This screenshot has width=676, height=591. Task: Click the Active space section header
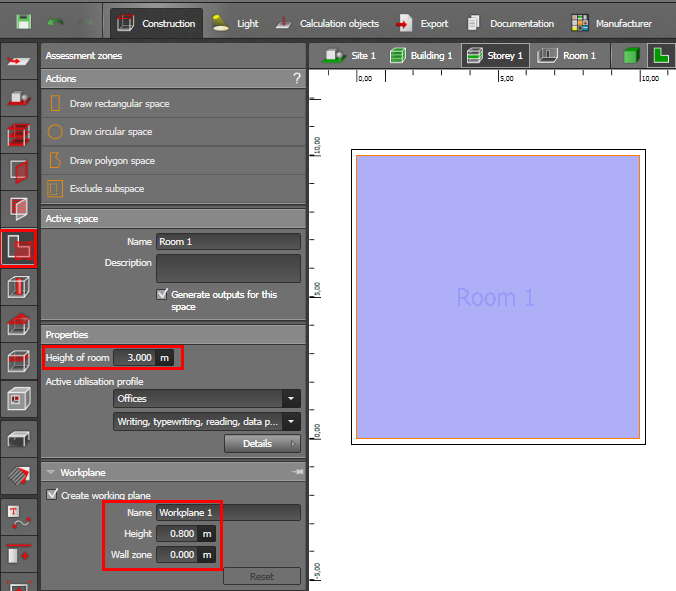173,219
